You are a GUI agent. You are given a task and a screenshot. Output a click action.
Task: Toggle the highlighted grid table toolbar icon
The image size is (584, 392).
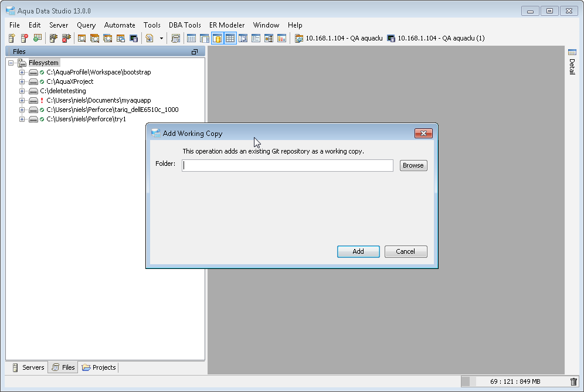[x=230, y=38]
